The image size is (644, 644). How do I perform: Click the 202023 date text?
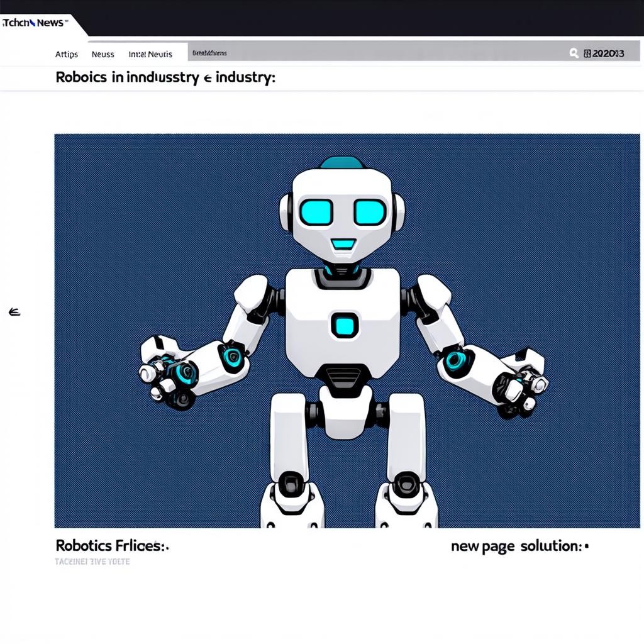(x=608, y=53)
